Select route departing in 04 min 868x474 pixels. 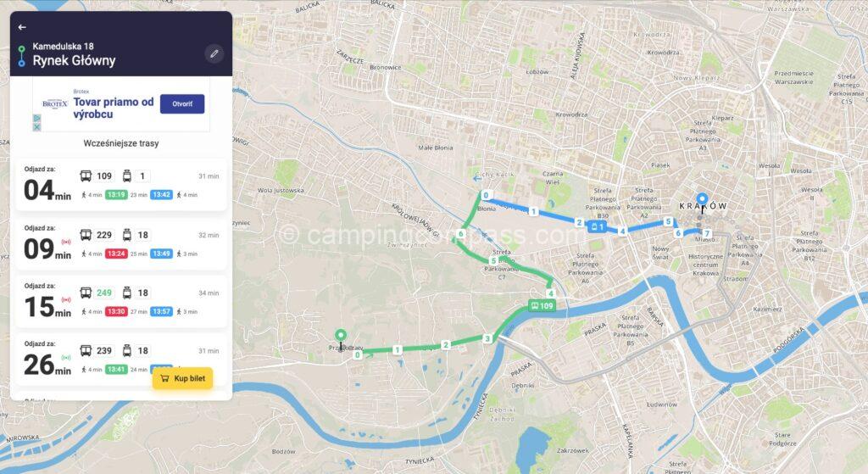pyautogui.click(x=121, y=184)
